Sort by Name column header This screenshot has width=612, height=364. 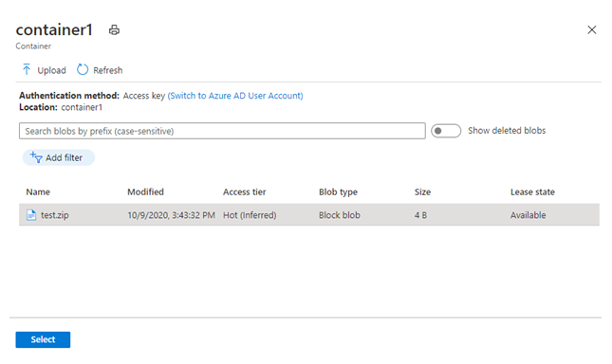coord(38,191)
